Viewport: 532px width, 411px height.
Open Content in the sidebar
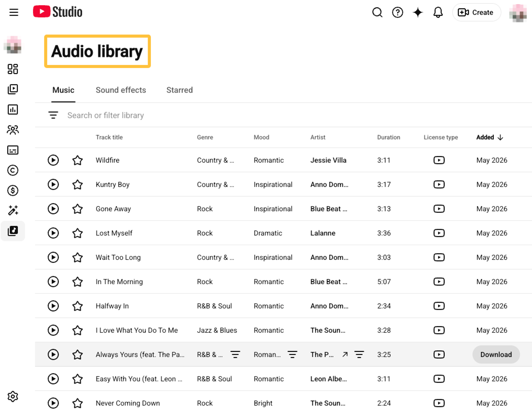(13, 89)
